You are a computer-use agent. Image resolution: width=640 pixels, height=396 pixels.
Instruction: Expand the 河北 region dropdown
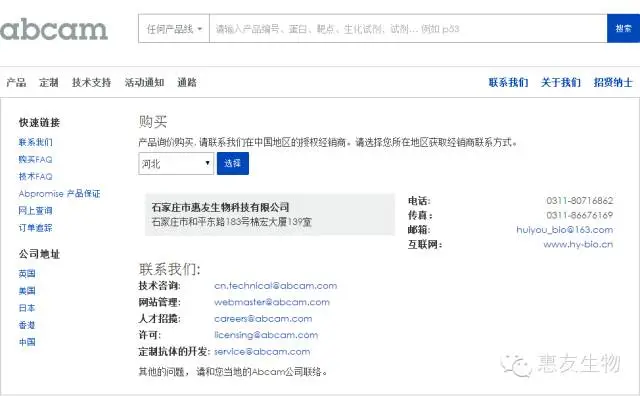(x=176, y=164)
